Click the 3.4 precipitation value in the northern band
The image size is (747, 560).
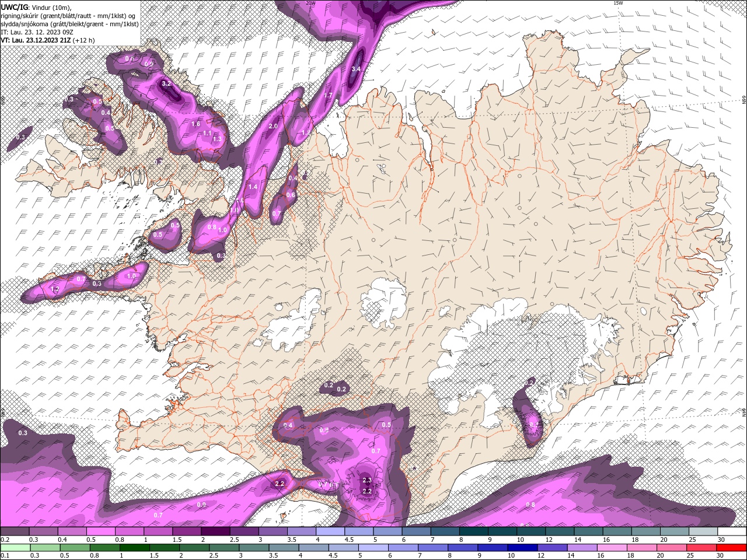[356, 69]
